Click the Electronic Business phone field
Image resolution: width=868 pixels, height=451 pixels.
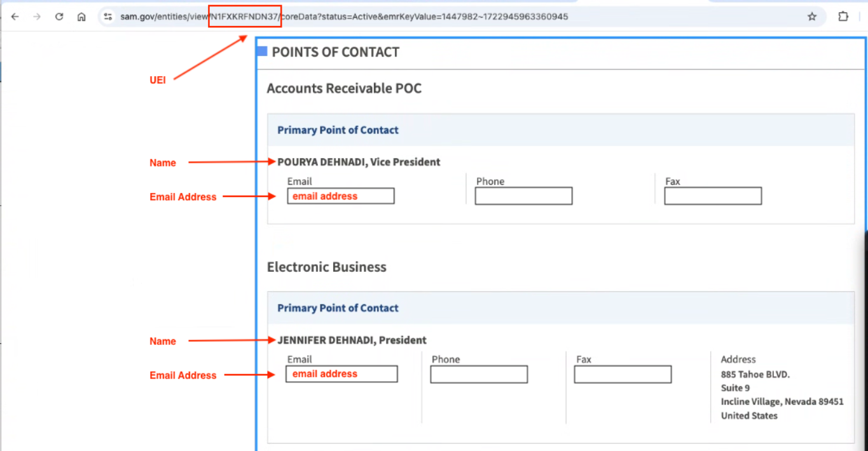pos(478,374)
